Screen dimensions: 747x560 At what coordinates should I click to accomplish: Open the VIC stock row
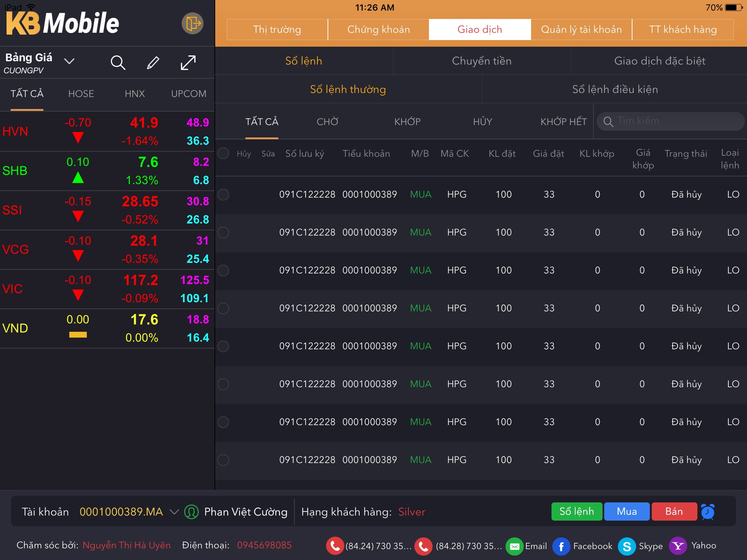(107, 289)
